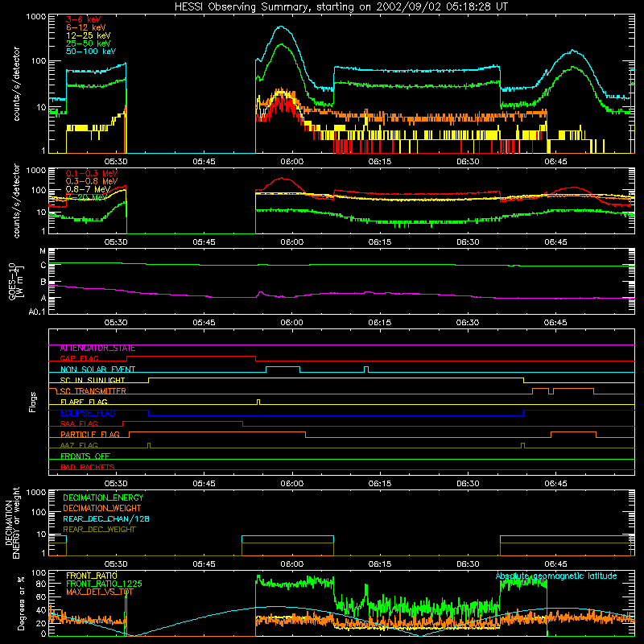Image resolution: width=644 pixels, height=644 pixels.
Task: Click the 05:45 tick label under the GOES-10 panel
Action: click(204, 323)
